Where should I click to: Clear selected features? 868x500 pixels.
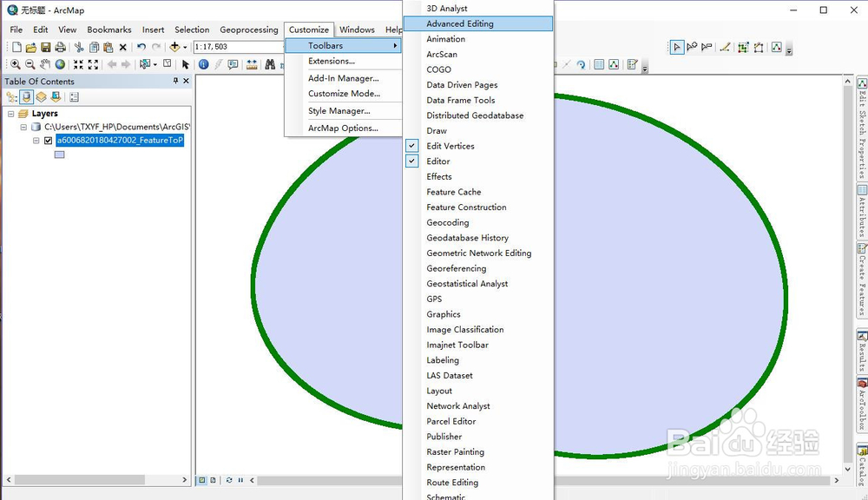pos(168,63)
